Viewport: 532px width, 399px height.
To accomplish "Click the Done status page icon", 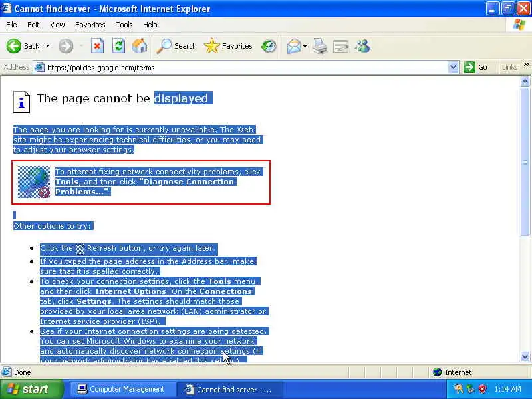I will (7, 372).
